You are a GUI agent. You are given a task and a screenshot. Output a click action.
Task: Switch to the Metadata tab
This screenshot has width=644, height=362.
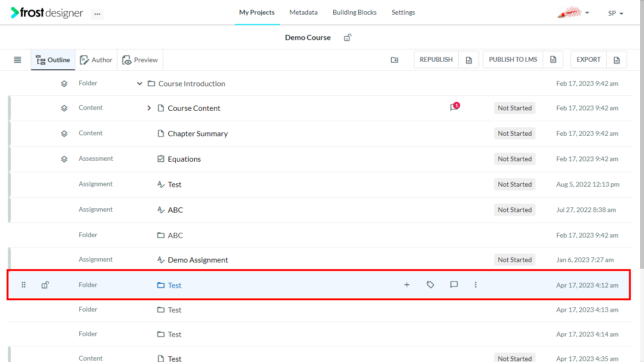click(304, 12)
